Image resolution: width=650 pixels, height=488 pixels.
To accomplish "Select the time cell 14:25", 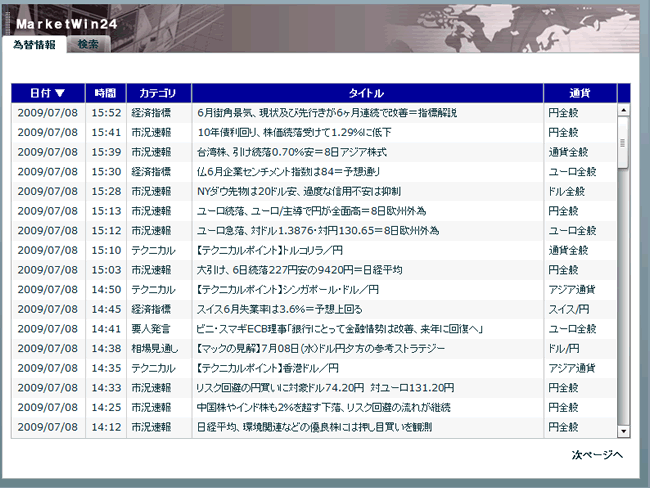I will point(106,408).
